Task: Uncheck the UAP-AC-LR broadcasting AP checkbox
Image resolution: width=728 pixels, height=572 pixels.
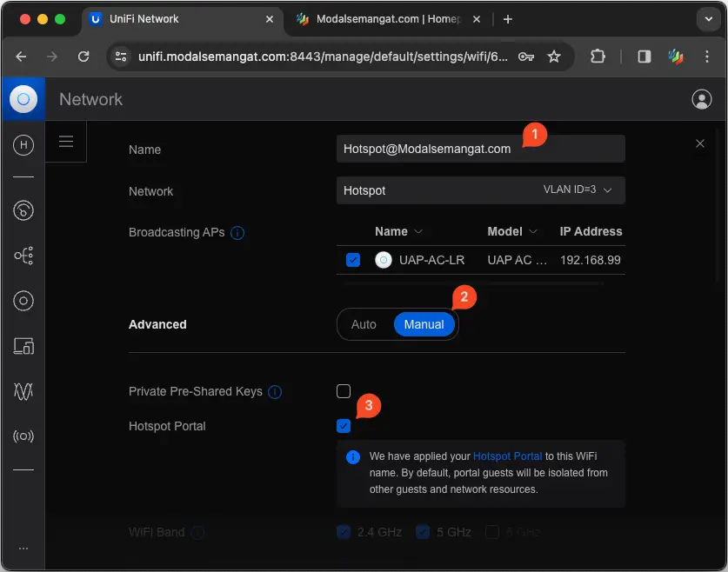Action: pyautogui.click(x=353, y=260)
